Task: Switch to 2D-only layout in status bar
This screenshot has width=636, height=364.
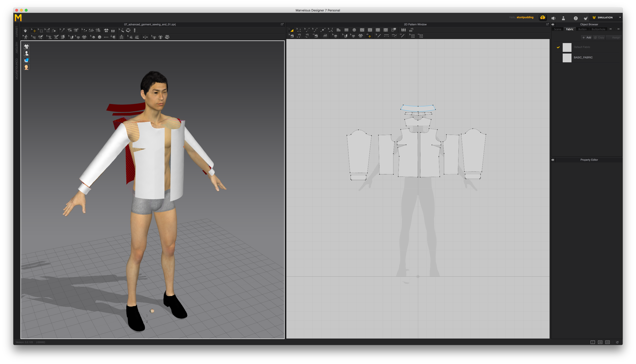Action: (x=607, y=342)
